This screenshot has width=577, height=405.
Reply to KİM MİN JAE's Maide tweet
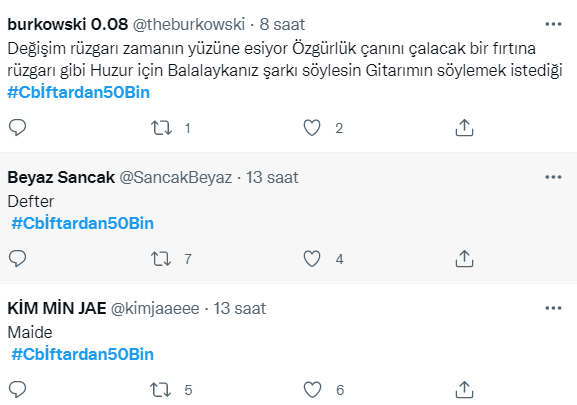tap(17, 390)
